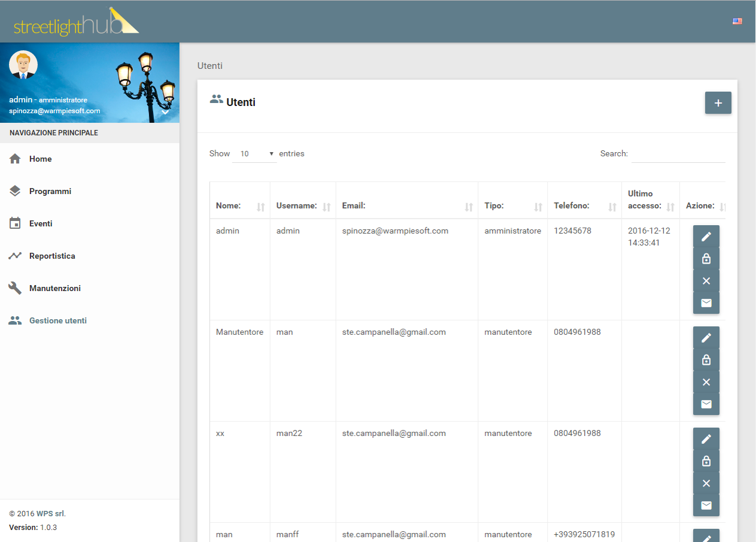Delete the Manutentore user
This screenshot has width=756, height=542.
(x=706, y=382)
